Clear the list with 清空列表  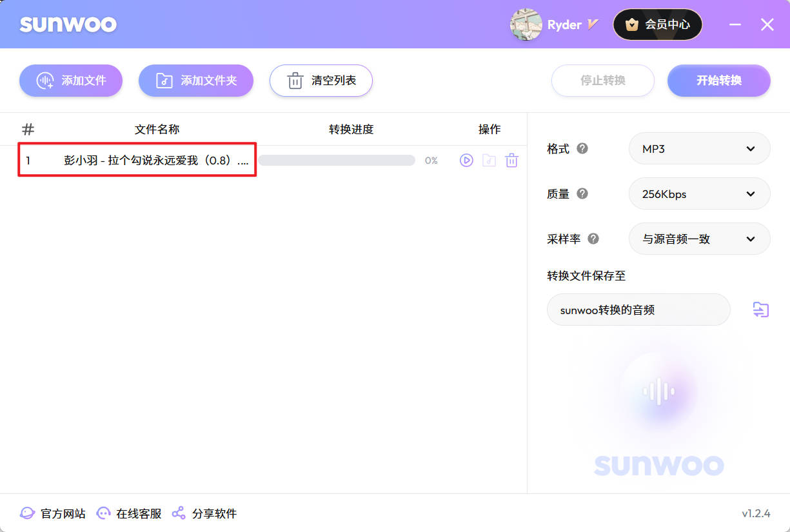(x=321, y=81)
